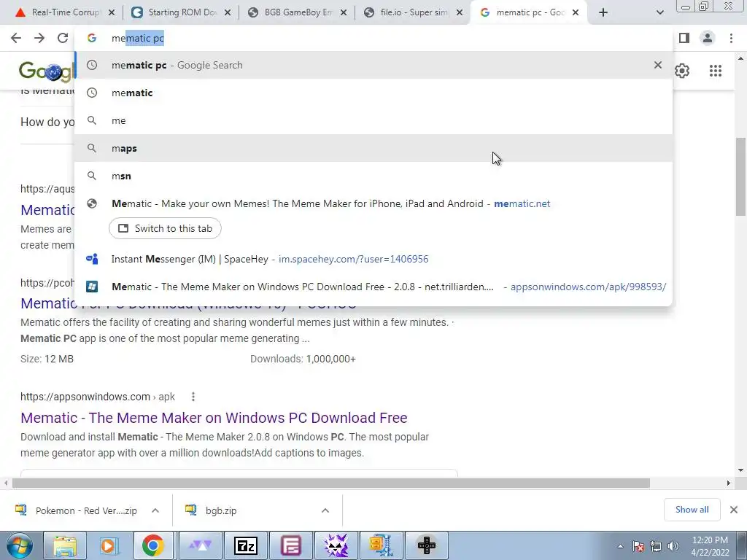This screenshot has height=560, width=747.
Task: Open the Google apps grid
Action: click(715, 71)
